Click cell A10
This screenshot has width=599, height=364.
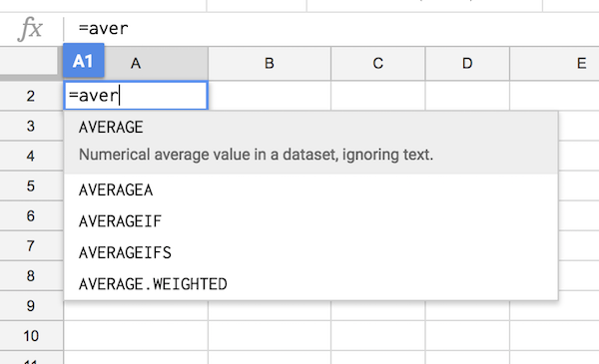click(136, 336)
